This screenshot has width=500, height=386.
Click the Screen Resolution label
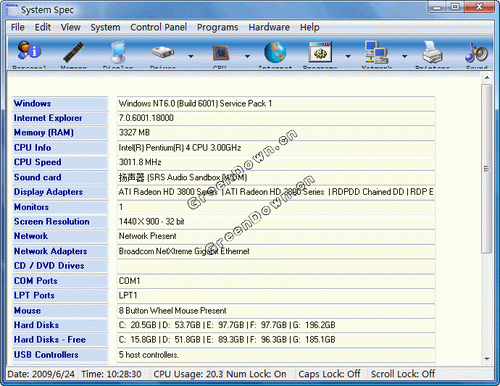[52, 221]
